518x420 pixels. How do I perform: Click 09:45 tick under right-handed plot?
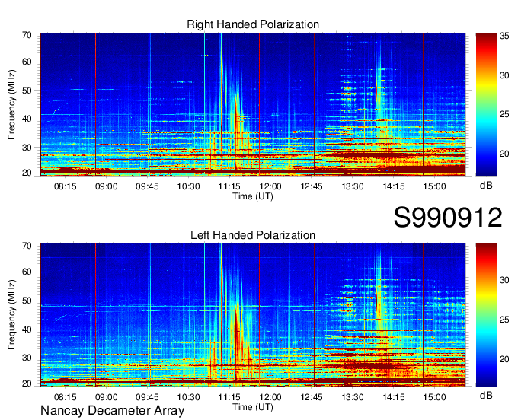point(147,186)
